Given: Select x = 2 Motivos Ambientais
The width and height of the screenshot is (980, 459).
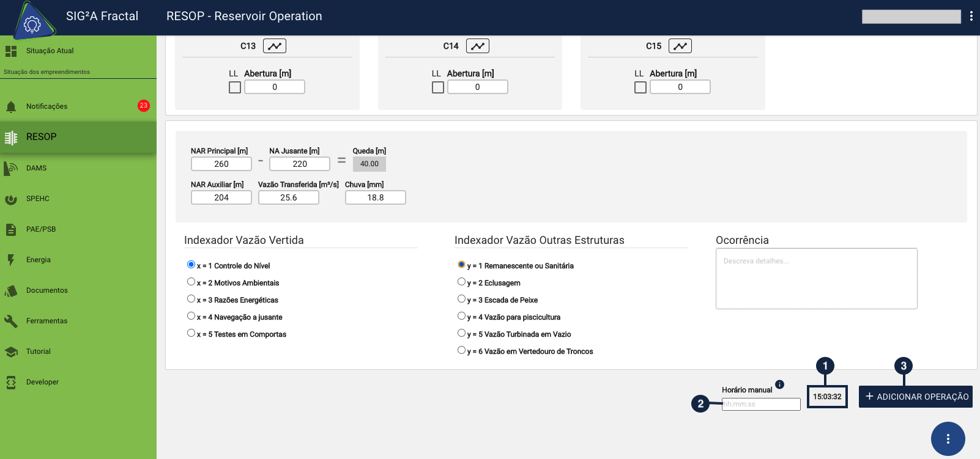Looking at the screenshot, I should (x=191, y=282).
